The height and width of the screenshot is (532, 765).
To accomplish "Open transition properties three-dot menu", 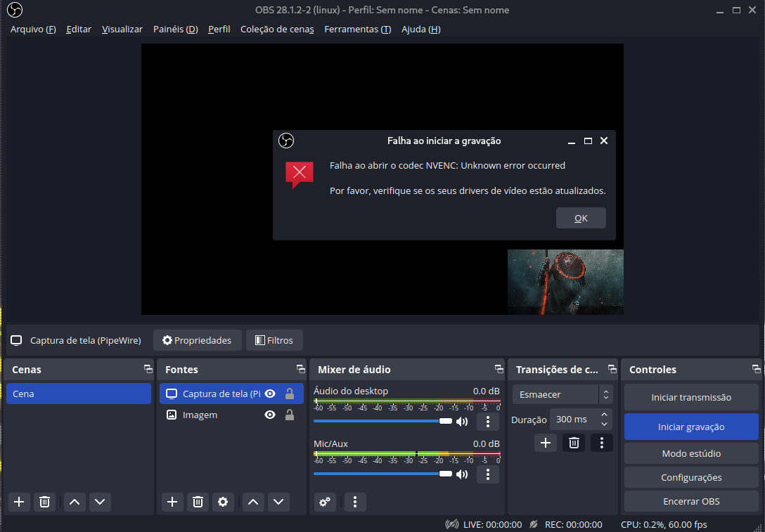I will pyautogui.click(x=601, y=443).
